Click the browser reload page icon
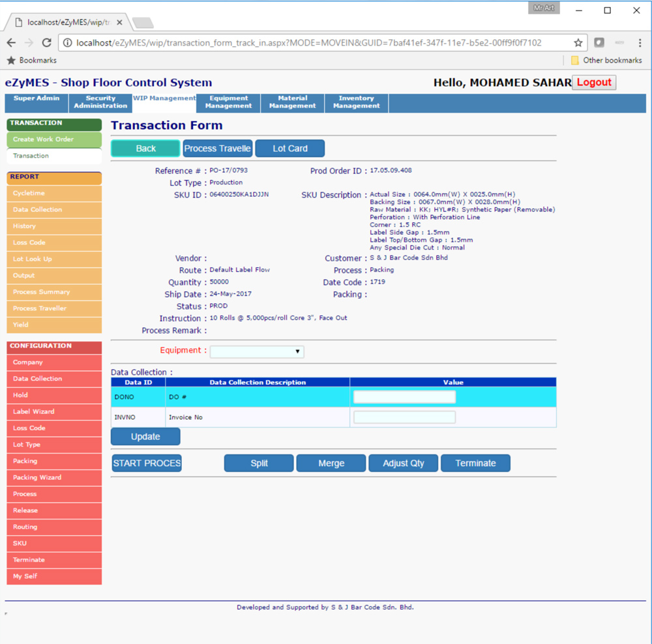 point(46,43)
